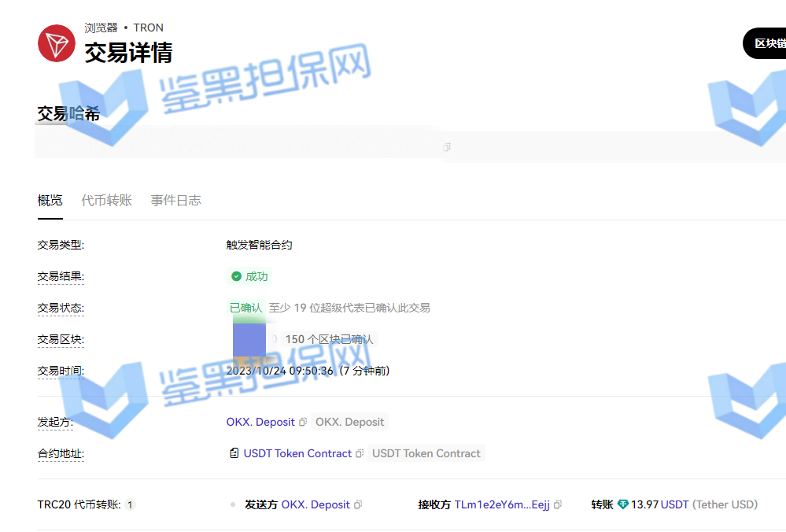Click the black 区块链 button at top right
This screenshot has width=786, height=532.
(767, 43)
